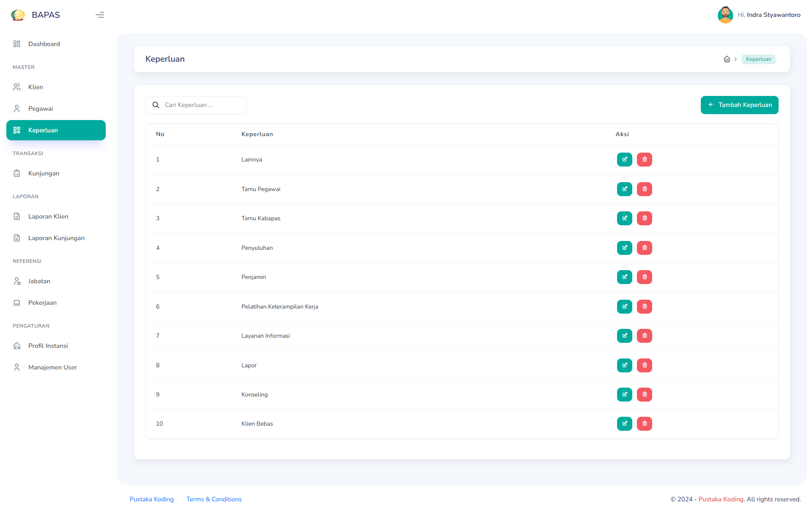Image resolution: width=812 pixels, height=514 pixels.
Task: Open Profil Instansi via its building icon
Action: click(17, 345)
